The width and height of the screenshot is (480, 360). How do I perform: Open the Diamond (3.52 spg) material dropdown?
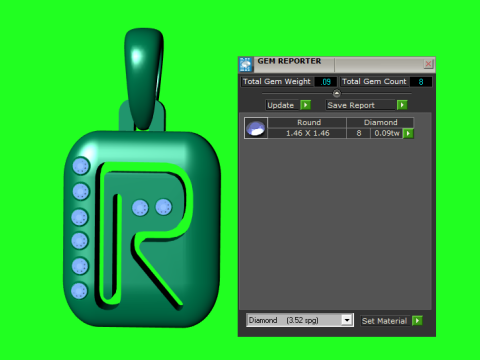pyautogui.click(x=300, y=320)
